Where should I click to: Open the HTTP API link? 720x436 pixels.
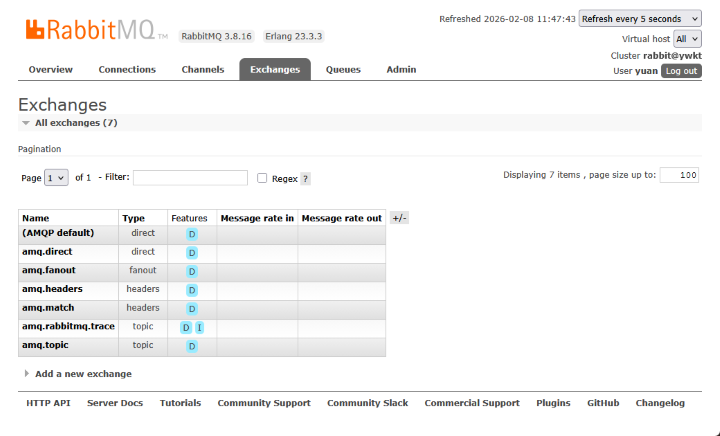[x=48, y=403]
